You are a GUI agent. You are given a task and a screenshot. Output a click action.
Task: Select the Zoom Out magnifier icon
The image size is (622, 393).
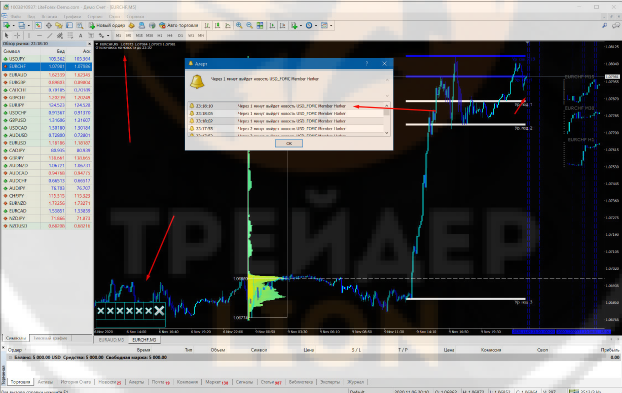coord(250,25)
